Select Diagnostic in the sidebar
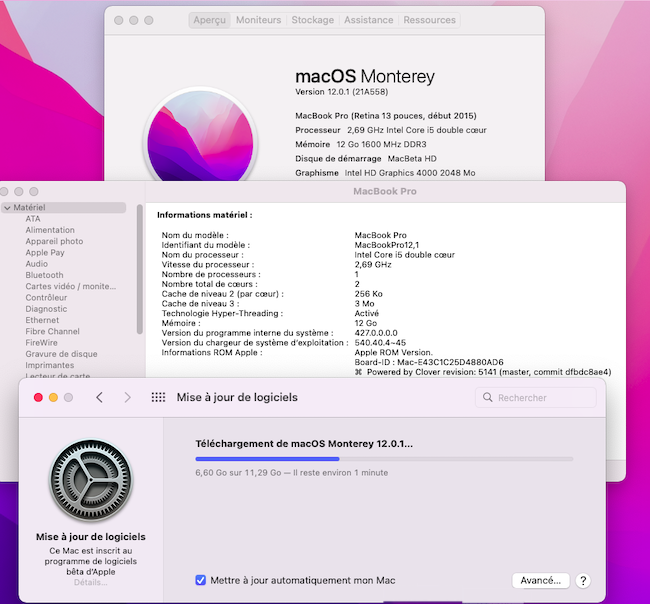The image size is (650, 604). pos(46,309)
